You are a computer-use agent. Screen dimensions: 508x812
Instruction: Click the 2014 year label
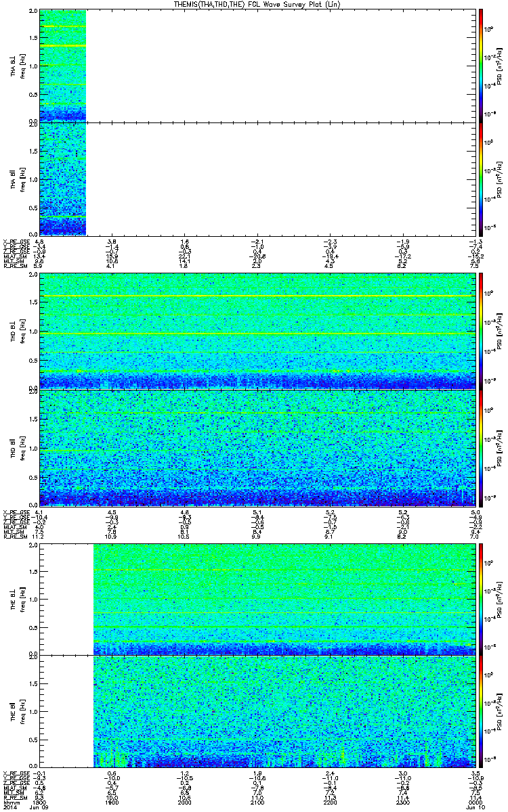[9, 809]
